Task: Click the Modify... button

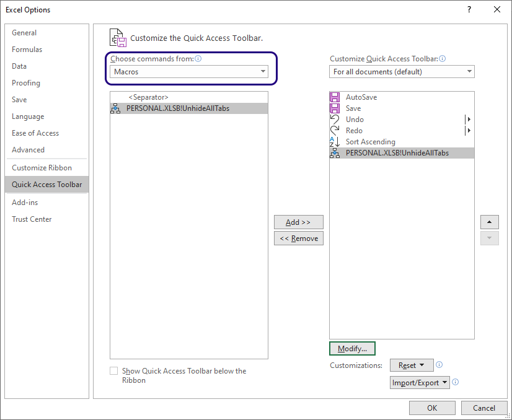Action: click(352, 348)
